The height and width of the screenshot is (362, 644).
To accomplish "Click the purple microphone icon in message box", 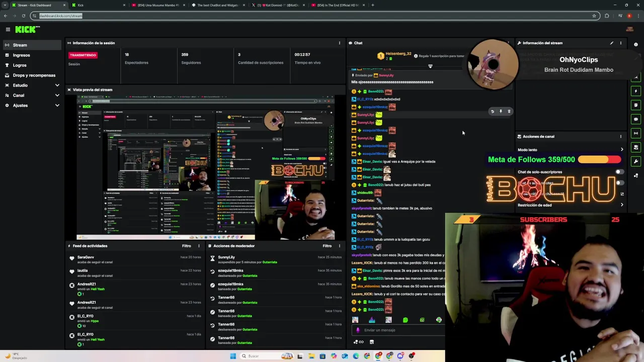I will pos(358,330).
